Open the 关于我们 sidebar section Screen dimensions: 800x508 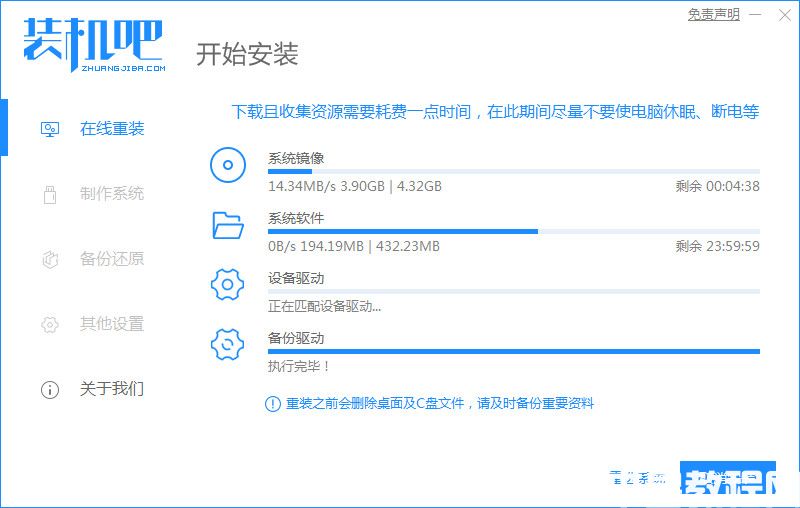[112, 389]
